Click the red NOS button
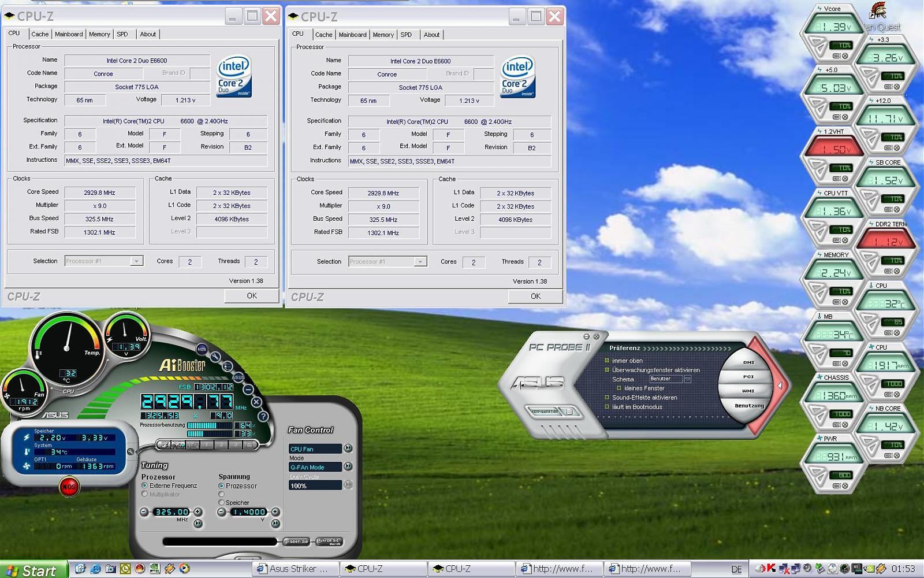The width and height of the screenshot is (924, 578). [69, 487]
